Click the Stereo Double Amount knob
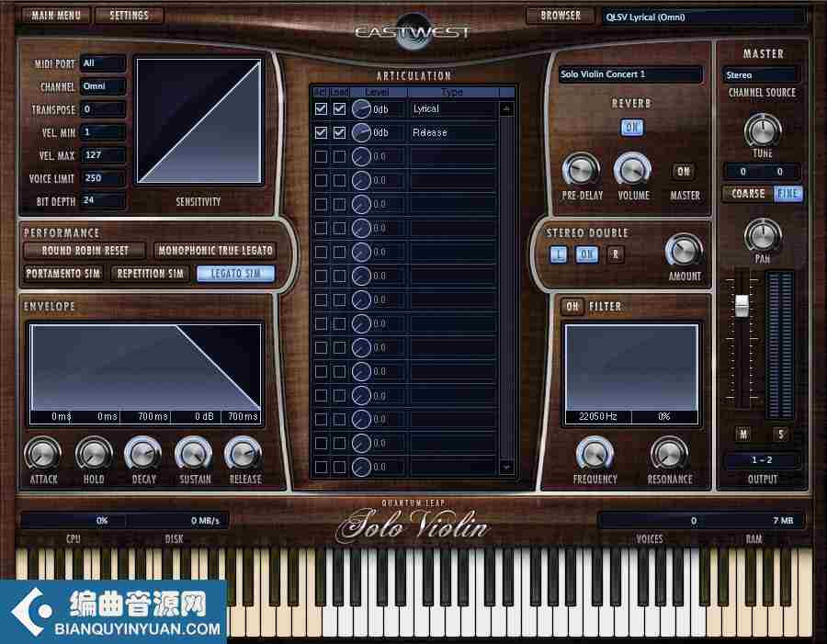Image resolution: width=827 pixels, height=644 pixels. [684, 251]
